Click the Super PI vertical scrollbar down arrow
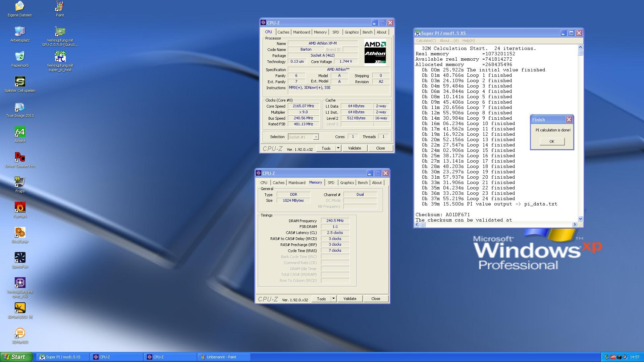 pyautogui.click(x=581, y=219)
